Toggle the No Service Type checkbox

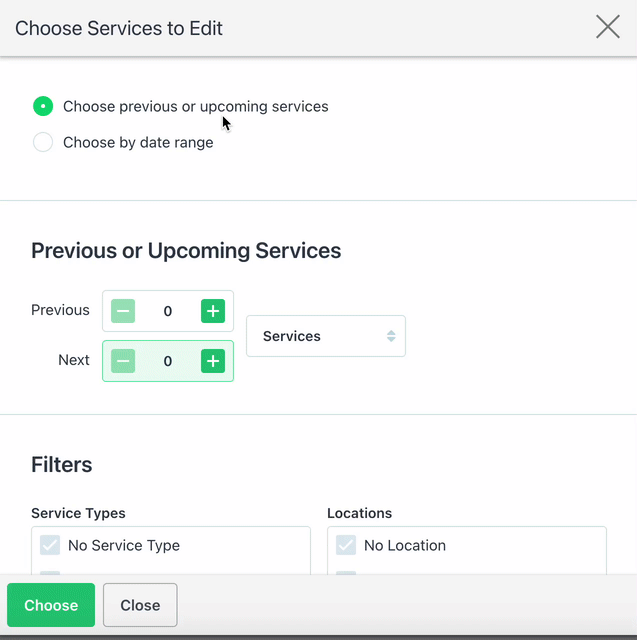click(x=50, y=545)
